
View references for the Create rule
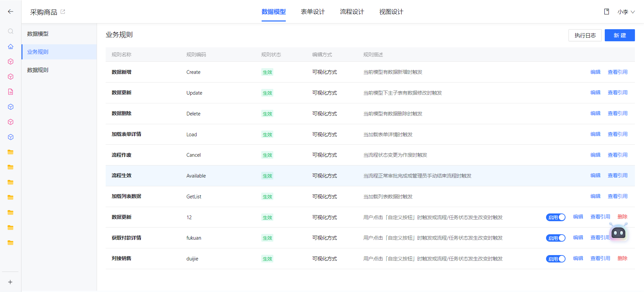click(618, 72)
